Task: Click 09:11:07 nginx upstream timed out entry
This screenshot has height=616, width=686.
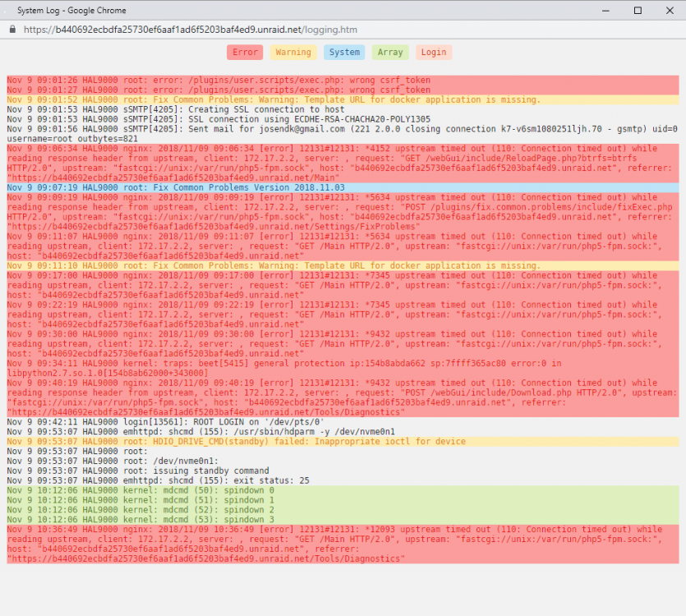Action: 343,246
